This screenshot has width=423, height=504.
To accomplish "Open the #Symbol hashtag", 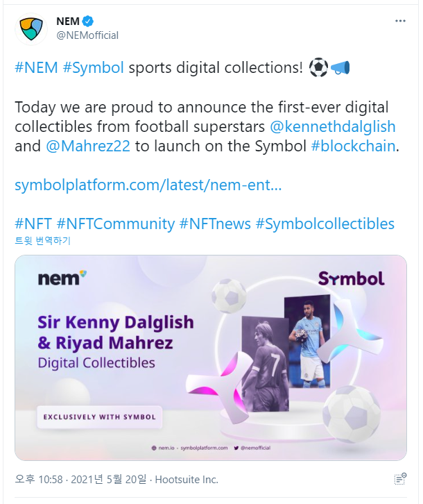I will [94, 68].
